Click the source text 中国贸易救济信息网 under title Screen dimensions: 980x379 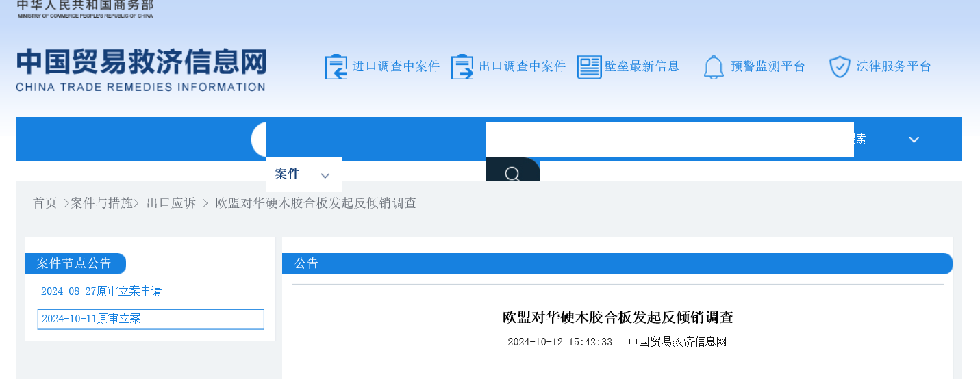(x=677, y=342)
